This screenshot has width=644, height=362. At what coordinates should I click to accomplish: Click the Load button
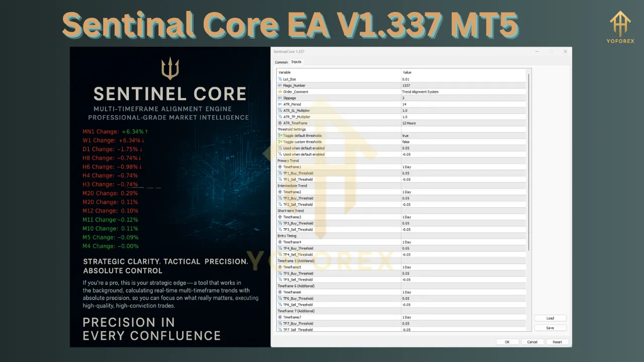click(550, 318)
